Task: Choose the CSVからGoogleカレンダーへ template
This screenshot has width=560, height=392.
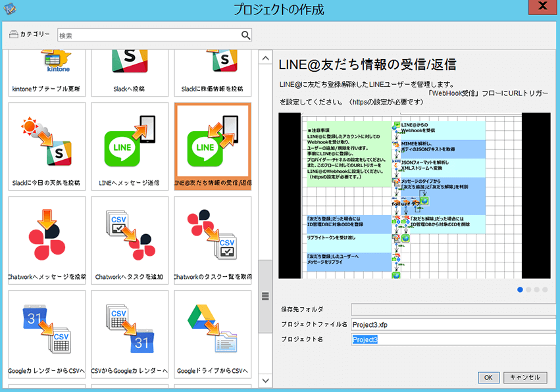Action: pos(130,334)
